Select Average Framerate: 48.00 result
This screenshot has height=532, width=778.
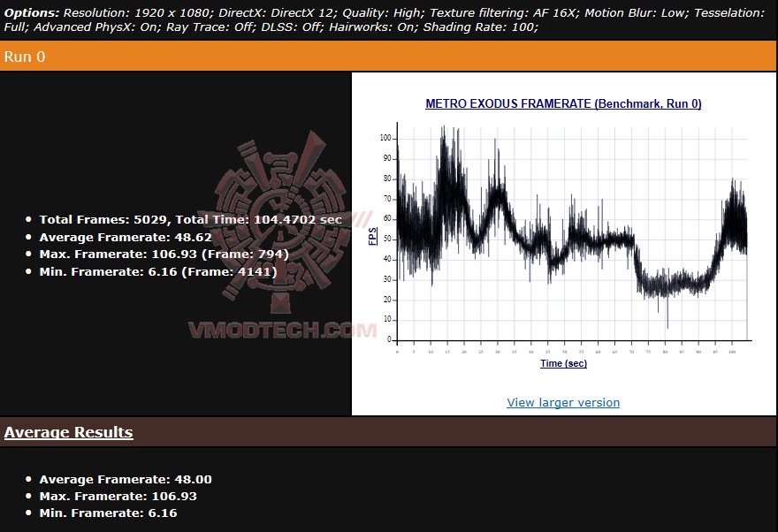click(x=126, y=480)
